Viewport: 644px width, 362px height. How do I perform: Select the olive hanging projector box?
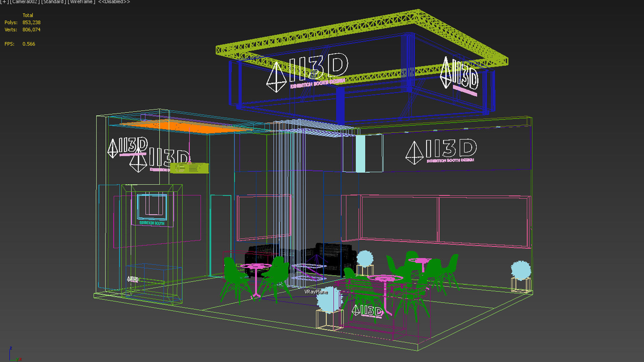click(190, 168)
